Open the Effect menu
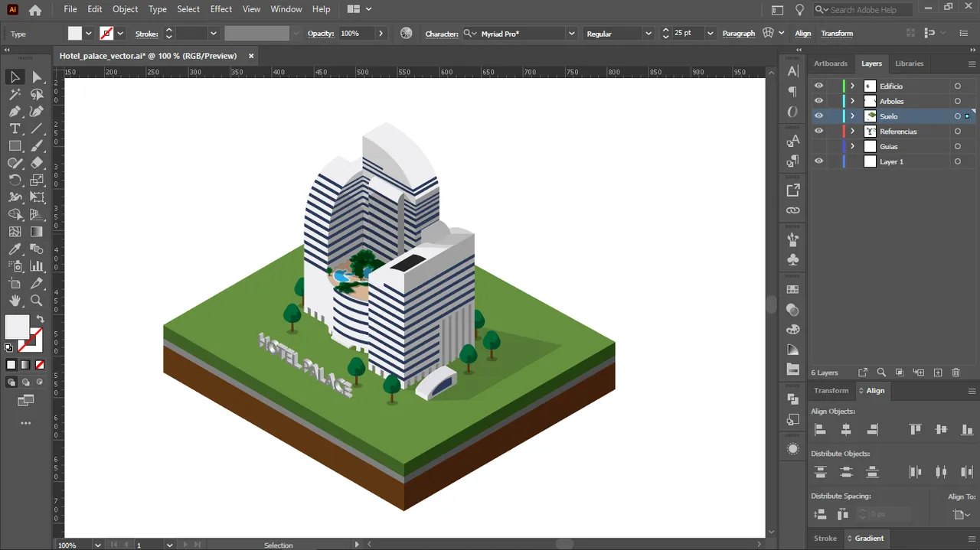The image size is (980, 550). pyautogui.click(x=221, y=9)
